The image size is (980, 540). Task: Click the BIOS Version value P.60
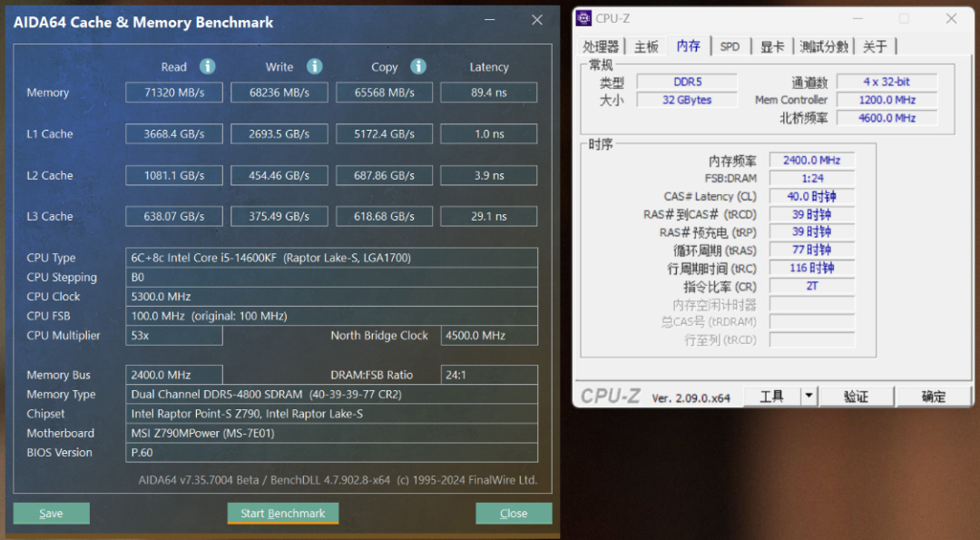point(331,453)
